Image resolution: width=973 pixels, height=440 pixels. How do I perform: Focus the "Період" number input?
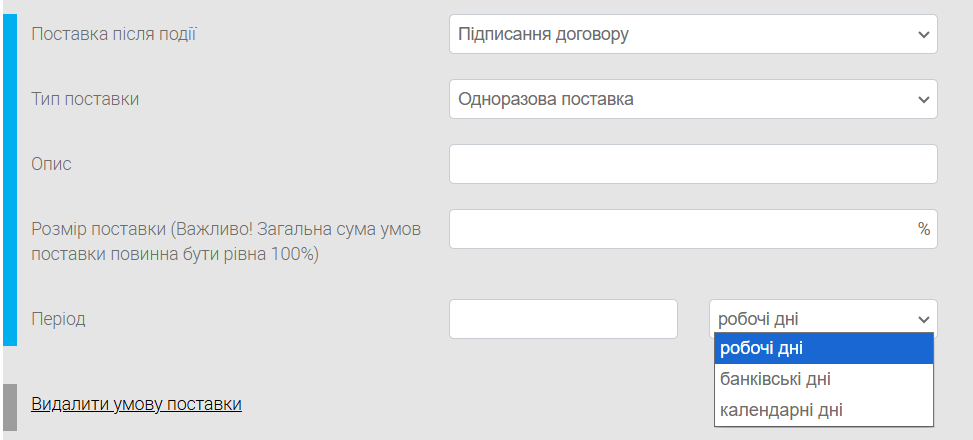(563, 319)
